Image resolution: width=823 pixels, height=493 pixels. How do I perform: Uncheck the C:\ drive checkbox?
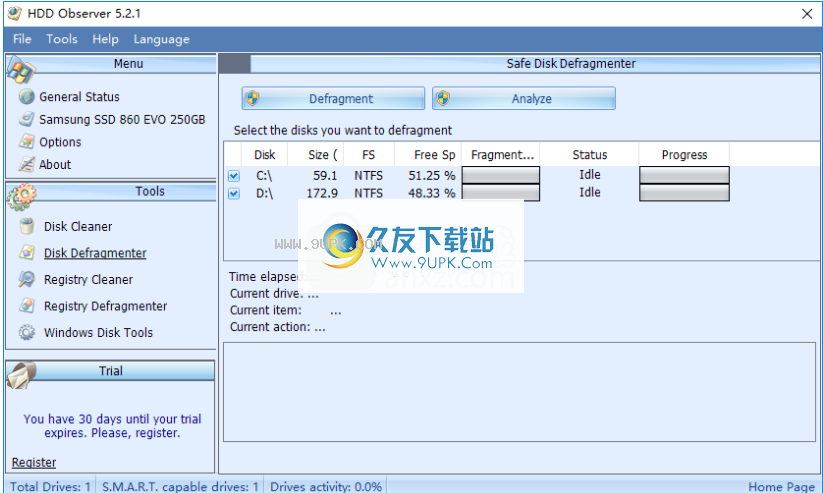(234, 175)
